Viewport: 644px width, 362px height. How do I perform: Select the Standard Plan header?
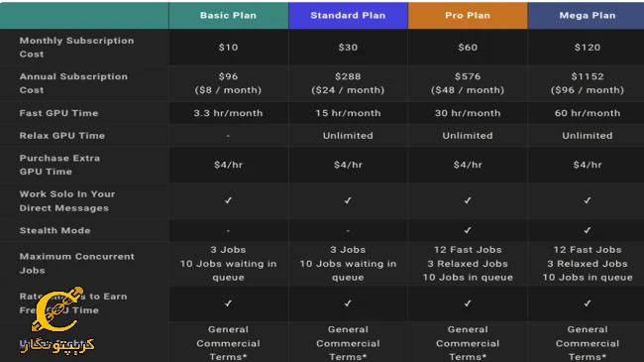click(348, 16)
